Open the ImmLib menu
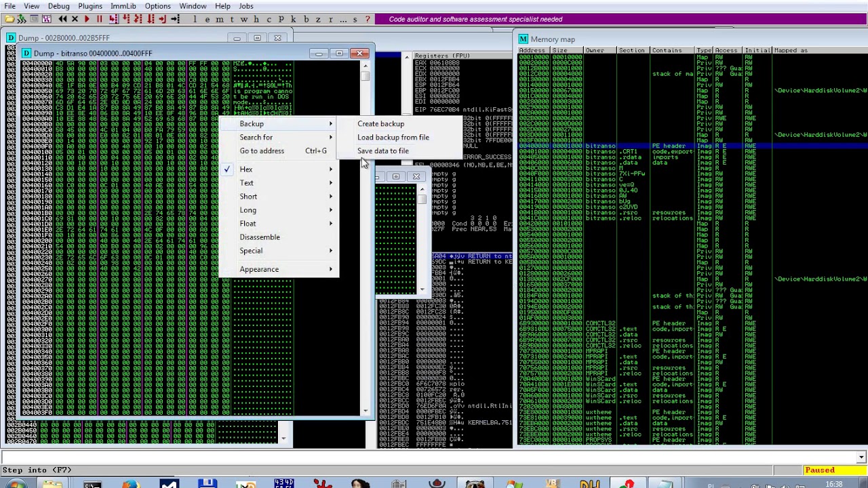Viewport: 868px width, 488px height. (123, 6)
